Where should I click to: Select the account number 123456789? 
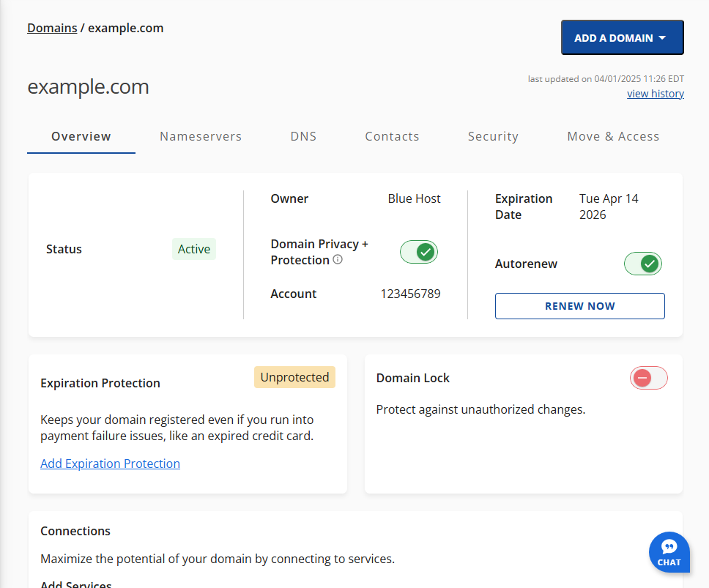point(410,294)
